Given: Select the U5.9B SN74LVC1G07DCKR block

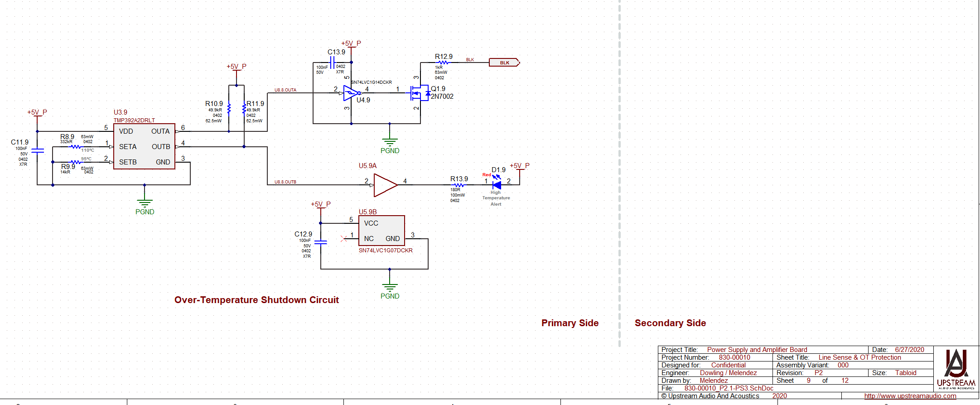Looking at the screenshot, I should pos(381,231).
